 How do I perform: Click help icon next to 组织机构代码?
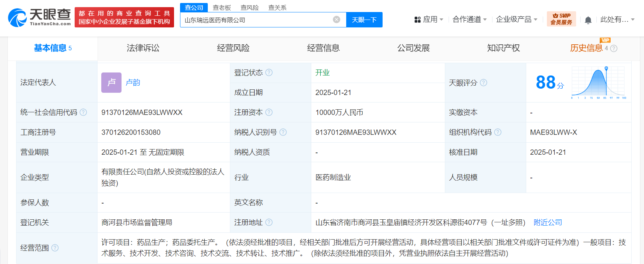[x=498, y=132]
